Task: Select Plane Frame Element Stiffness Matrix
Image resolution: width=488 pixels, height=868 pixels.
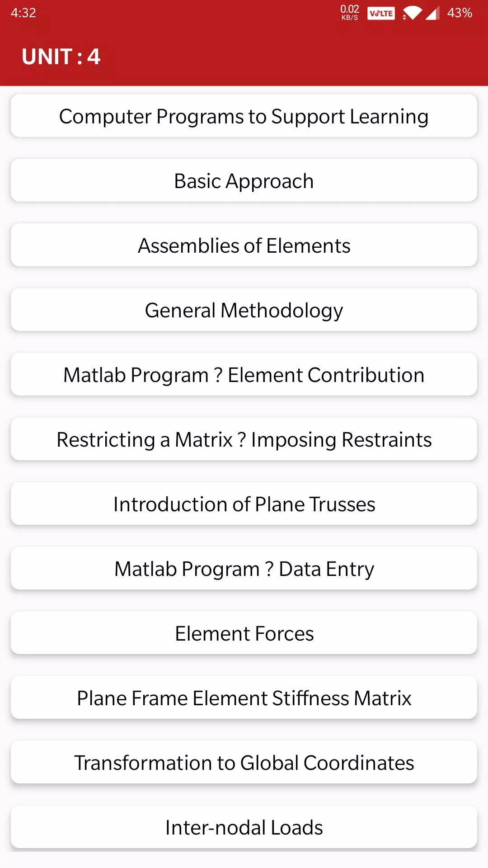Action: click(244, 698)
